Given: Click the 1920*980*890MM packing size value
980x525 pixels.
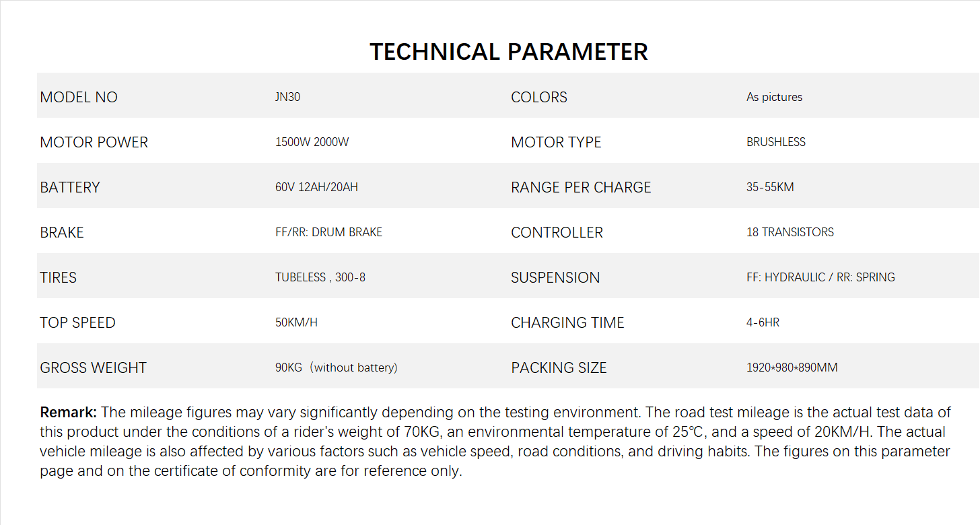Looking at the screenshot, I should 792,367.
